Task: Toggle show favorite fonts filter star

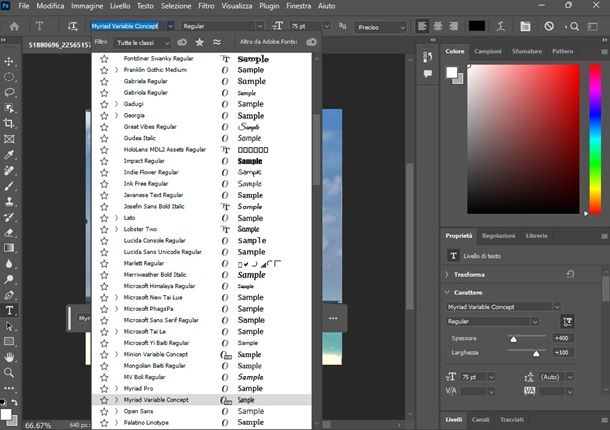Action: click(x=200, y=42)
